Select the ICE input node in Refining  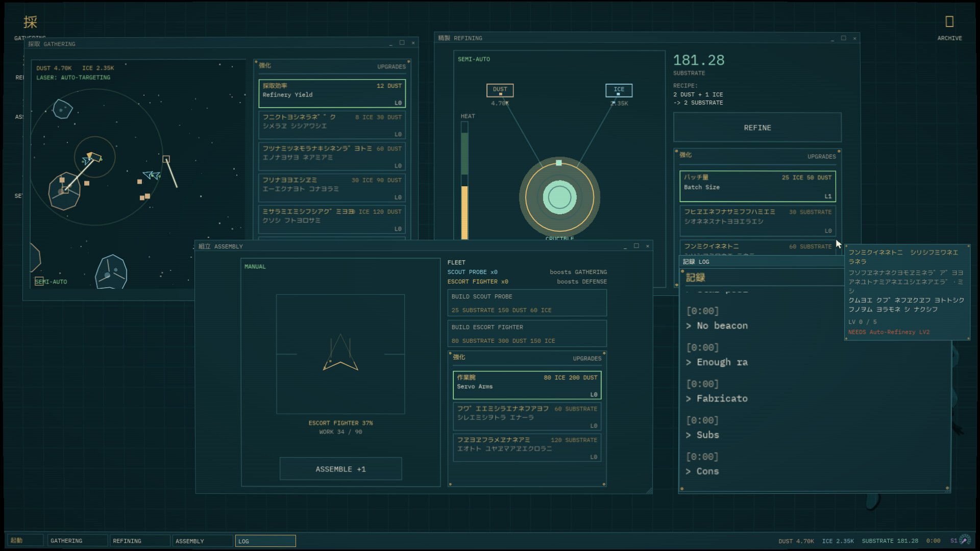[619, 90]
